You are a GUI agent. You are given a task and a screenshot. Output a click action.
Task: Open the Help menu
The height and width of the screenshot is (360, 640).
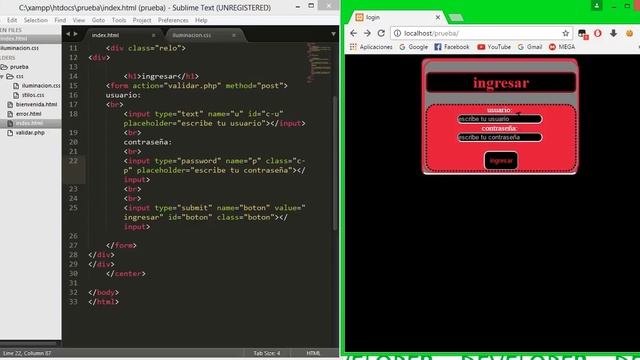coord(201,20)
